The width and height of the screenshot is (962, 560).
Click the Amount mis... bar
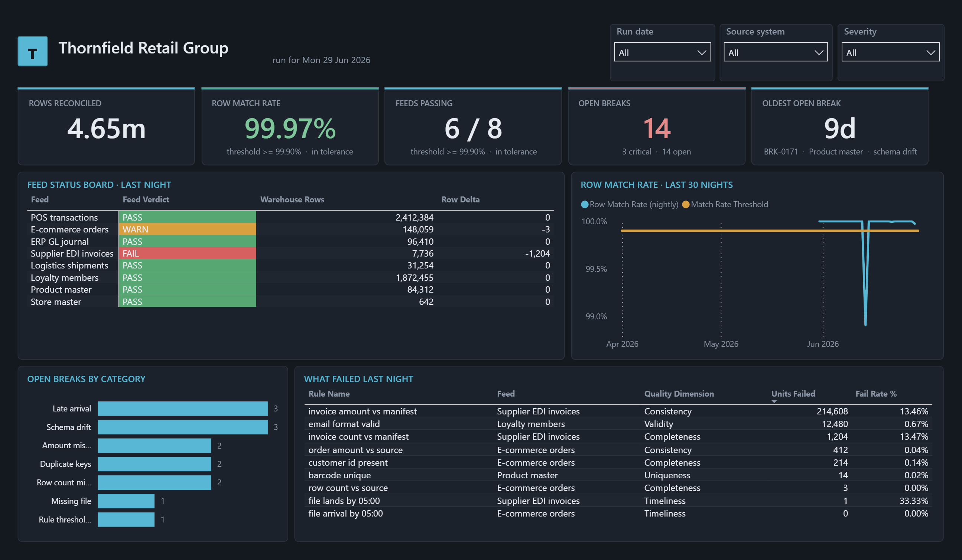154,446
